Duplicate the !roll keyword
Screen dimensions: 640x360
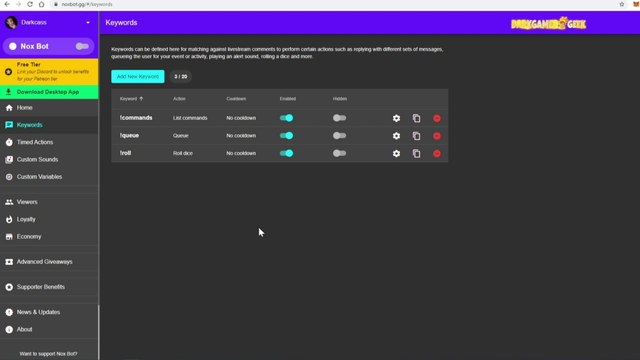point(416,153)
